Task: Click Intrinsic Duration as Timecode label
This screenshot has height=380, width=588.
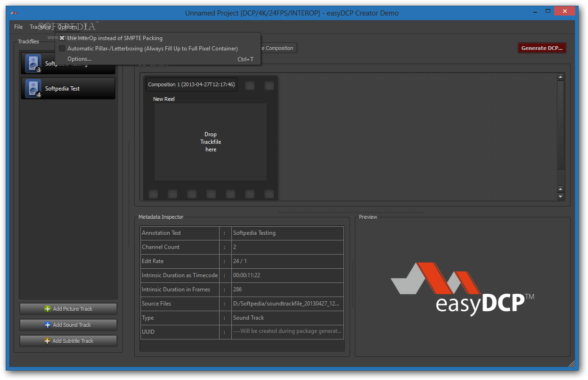Action: [180, 275]
